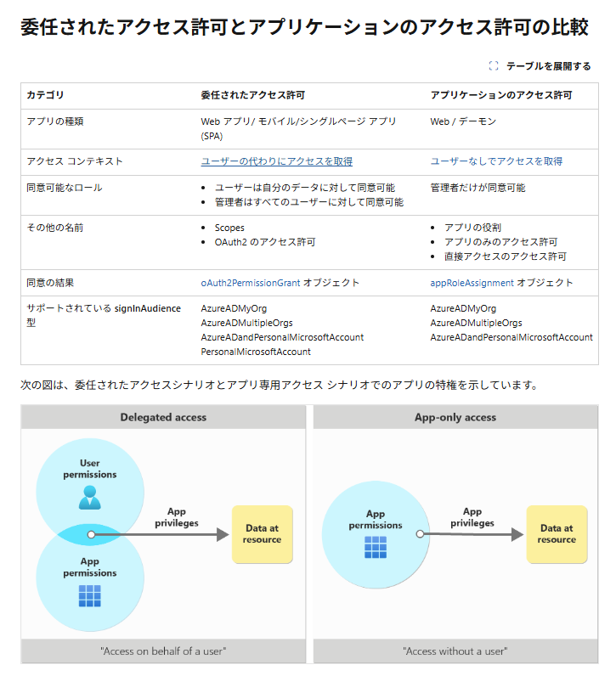Click the その他の名前 row label

click(55, 228)
